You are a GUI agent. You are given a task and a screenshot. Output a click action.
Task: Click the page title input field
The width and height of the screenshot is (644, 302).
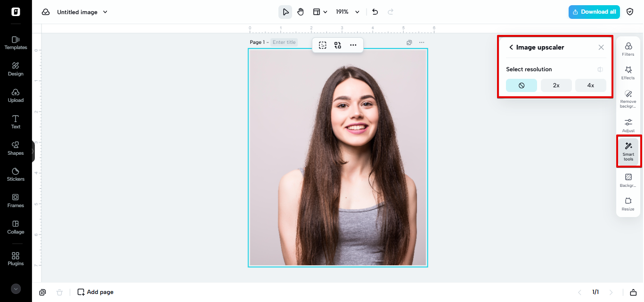pyautogui.click(x=284, y=42)
